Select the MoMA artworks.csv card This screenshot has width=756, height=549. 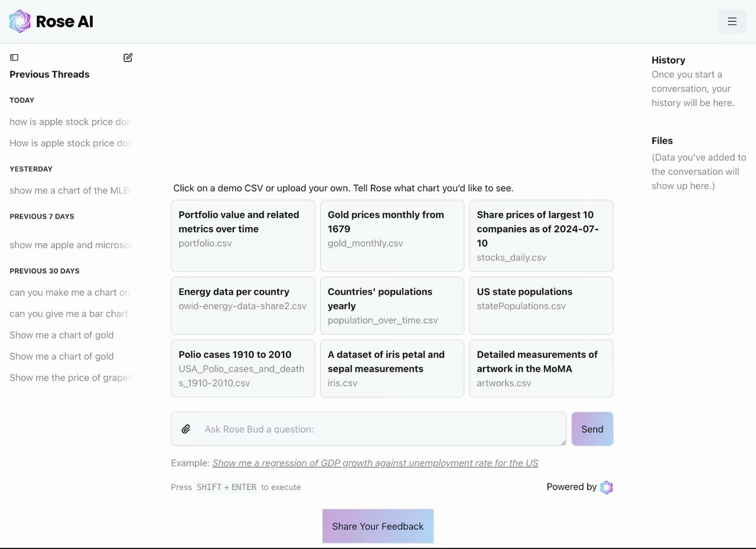(x=540, y=368)
